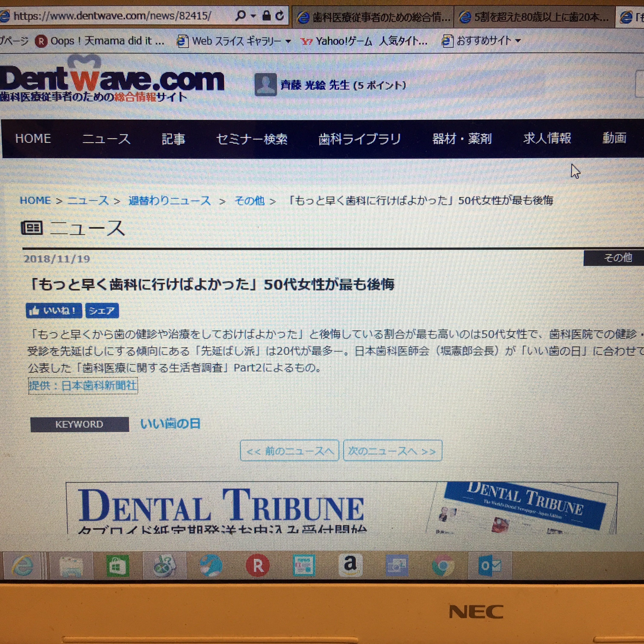Switch to 5割を超えた80歳以上に歯20本 tab

pos(534,17)
